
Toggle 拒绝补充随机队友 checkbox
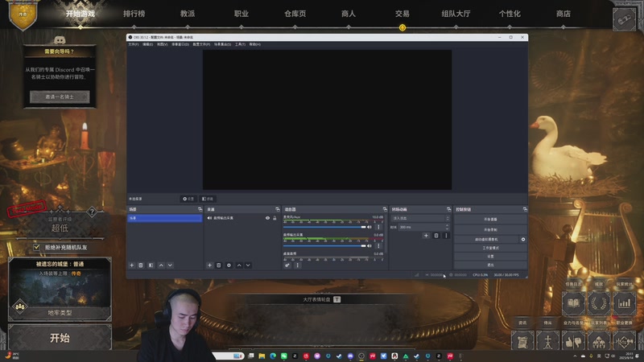click(x=36, y=247)
